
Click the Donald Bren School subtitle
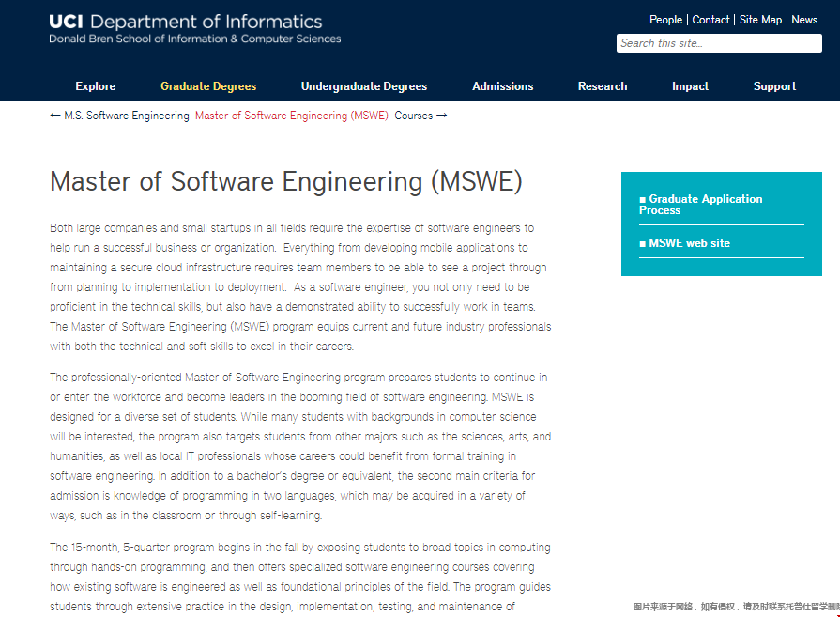[195, 39]
